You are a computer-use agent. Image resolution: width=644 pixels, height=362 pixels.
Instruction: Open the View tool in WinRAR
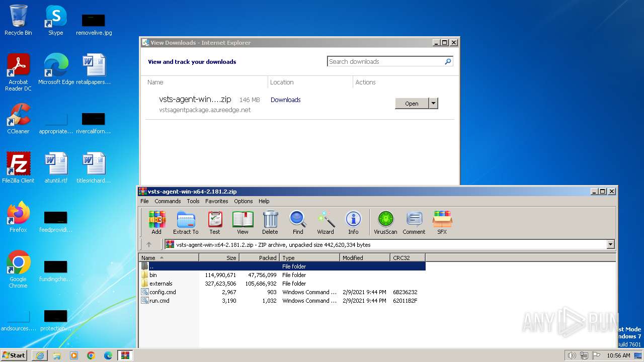(243, 223)
